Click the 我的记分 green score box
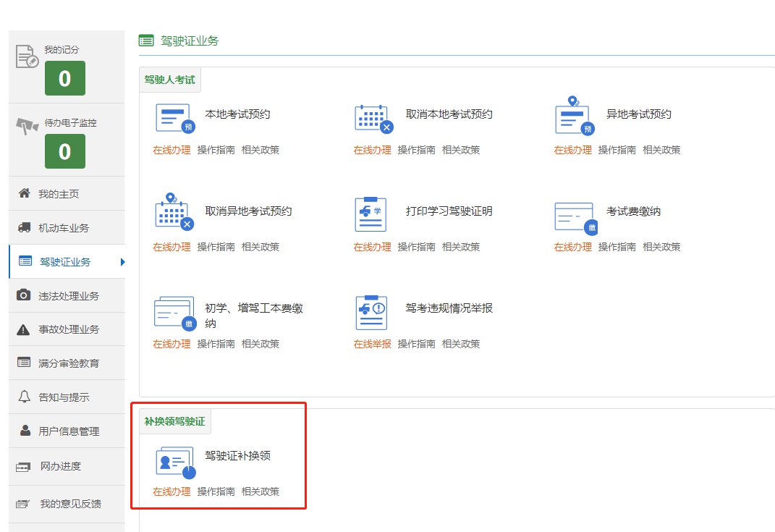Viewport: 775px width, 532px height. [x=64, y=78]
